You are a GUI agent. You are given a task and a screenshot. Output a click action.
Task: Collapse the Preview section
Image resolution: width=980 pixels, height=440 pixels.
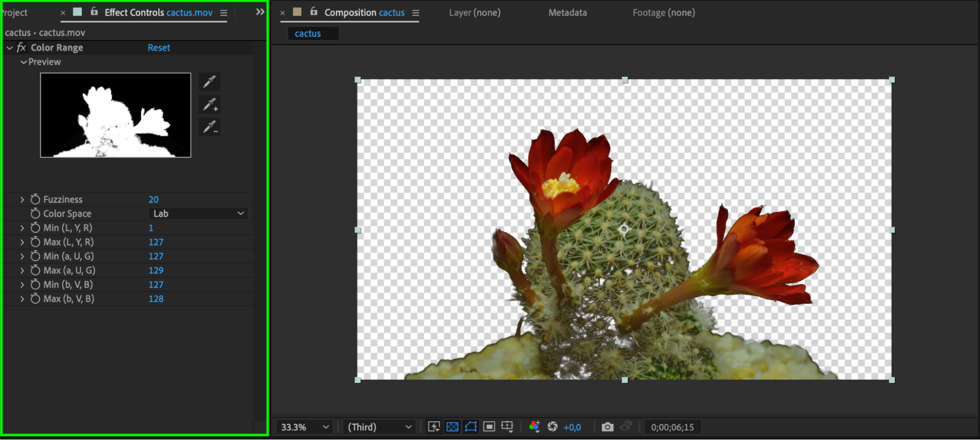click(x=24, y=62)
